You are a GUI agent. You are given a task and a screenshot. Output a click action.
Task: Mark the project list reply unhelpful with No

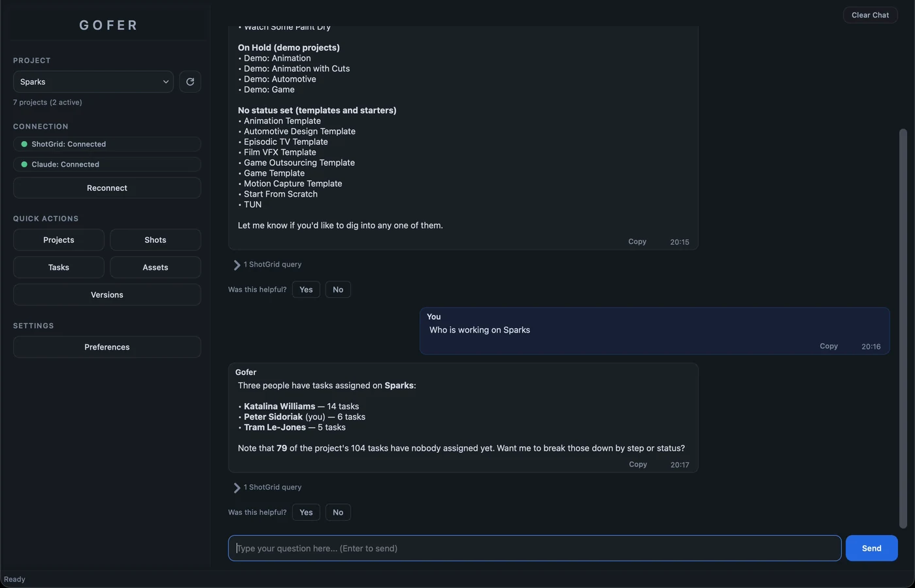coord(338,289)
